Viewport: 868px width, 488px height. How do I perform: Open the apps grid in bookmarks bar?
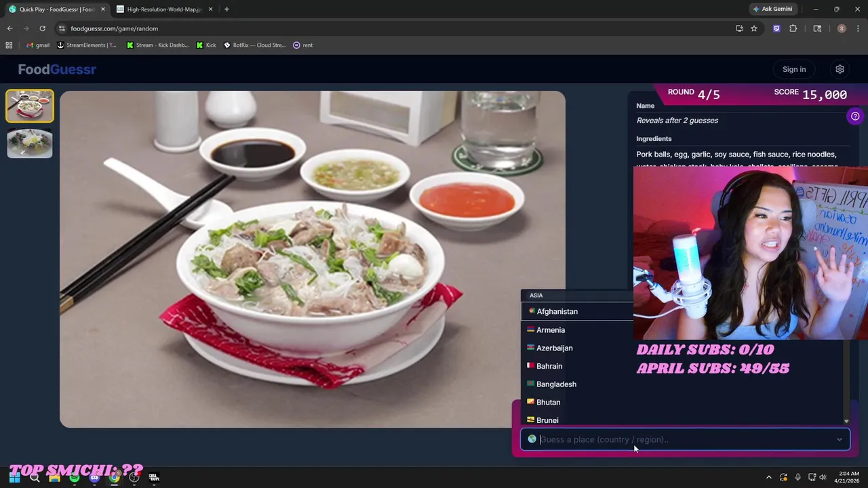pos(9,45)
